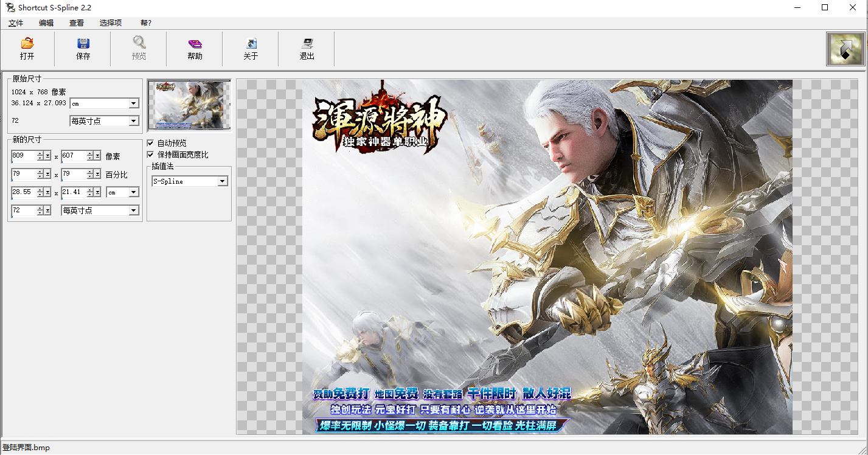Open the popup button beside percent height 79

coord(97,175)
